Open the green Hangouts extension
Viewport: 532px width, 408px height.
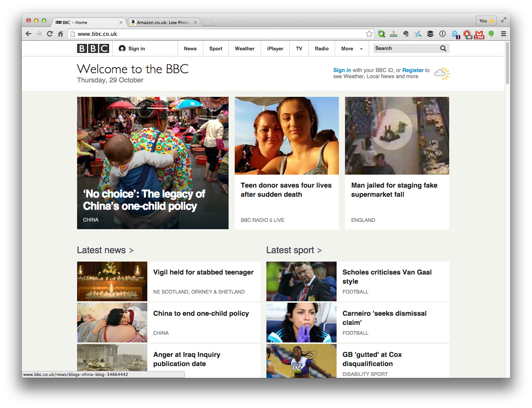(x=492, y=34)
